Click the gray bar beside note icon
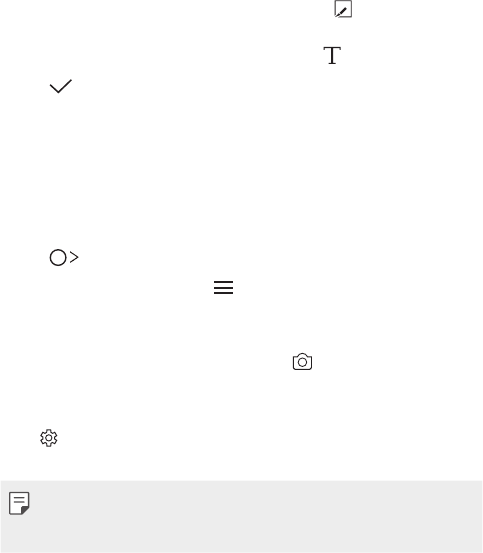The width and height of the screenshot is (483, 553). pyautogui.click(x=256, y=516)
